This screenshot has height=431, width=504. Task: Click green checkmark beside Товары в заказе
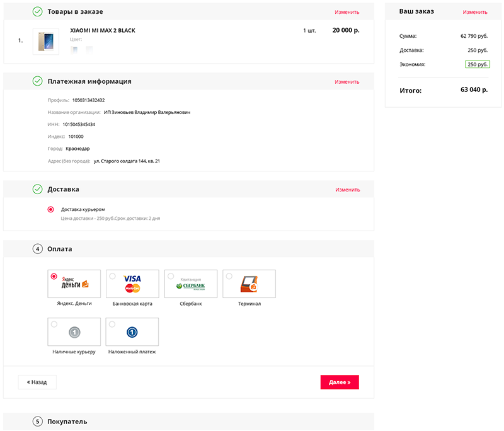(x=38, y=11)
